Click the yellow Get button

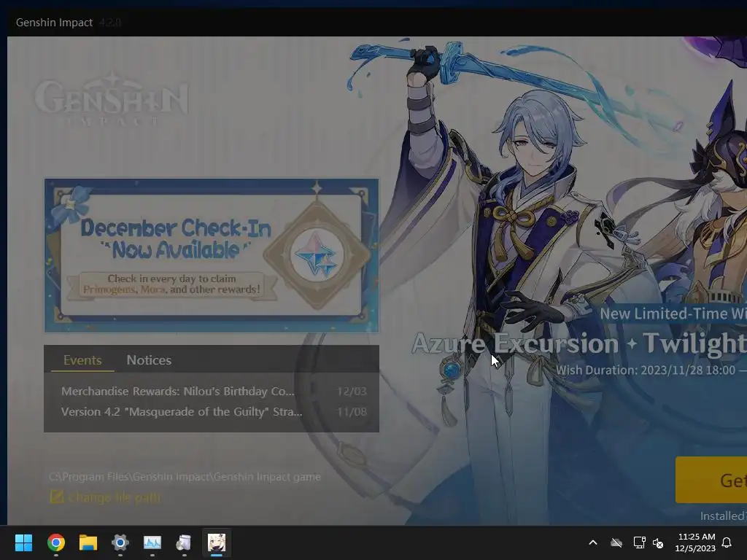711,480
